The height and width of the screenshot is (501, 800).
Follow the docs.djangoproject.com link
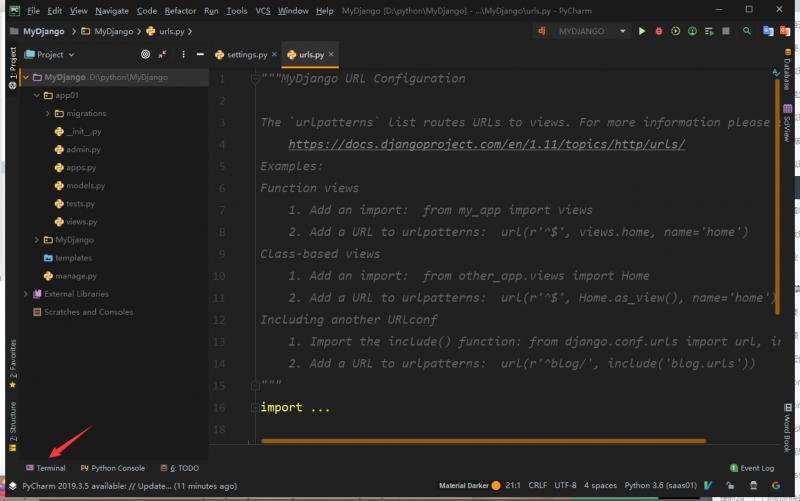pyautogui.click(x=487, y=144)
